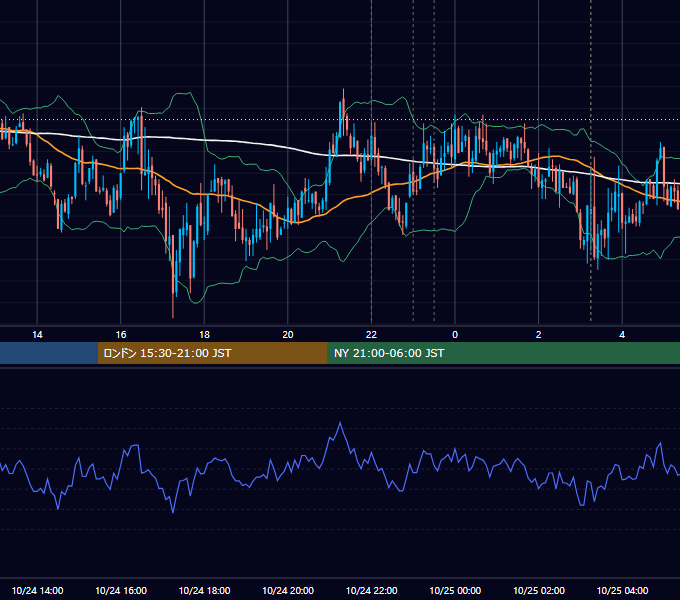Click the blue session band left of ロンドン

[49, 353]
